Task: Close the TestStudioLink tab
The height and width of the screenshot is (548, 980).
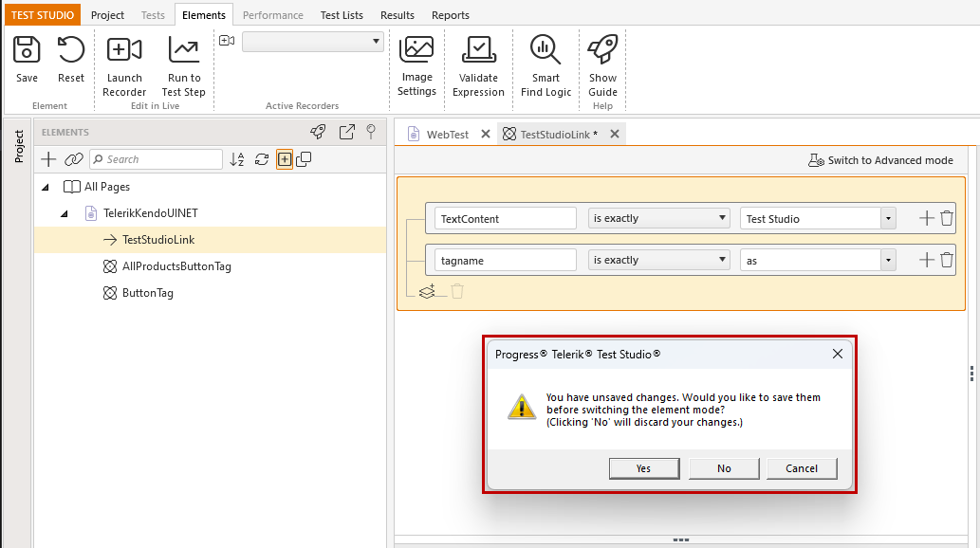Action: coord(615,134)
